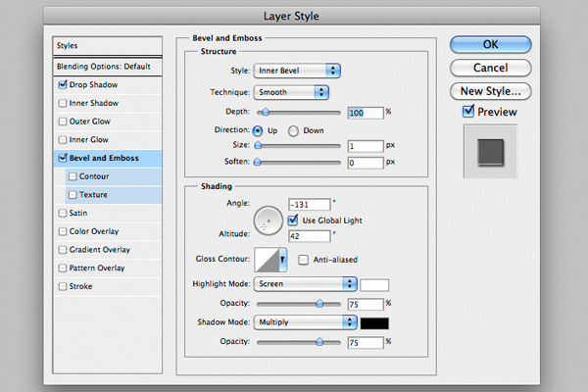This screenshot has width=588, height=392.
Task: Enable the Pattern Overlay checkbox
Action: point(63,268)
